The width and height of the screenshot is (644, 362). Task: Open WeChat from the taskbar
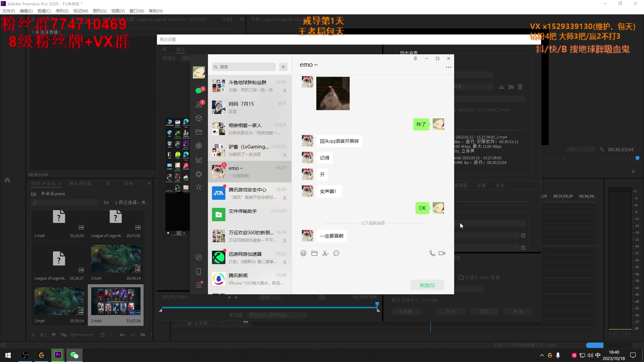[74, 355]
